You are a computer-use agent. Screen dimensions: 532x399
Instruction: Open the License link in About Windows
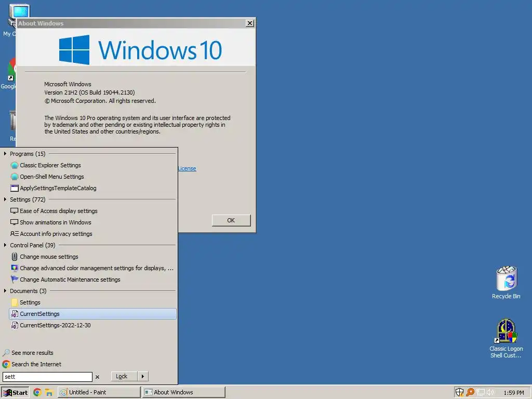coord(187,168)
